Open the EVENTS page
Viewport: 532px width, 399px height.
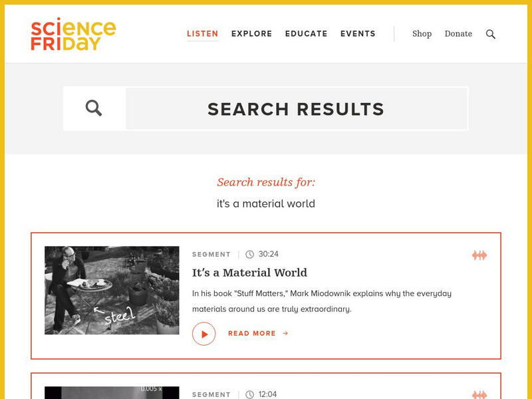(x=358, y=33)
